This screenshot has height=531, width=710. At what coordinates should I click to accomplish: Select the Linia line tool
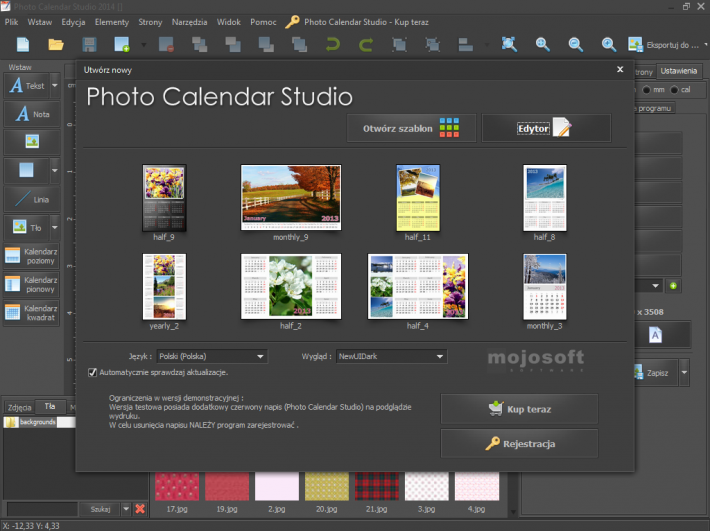coord(32,199)
